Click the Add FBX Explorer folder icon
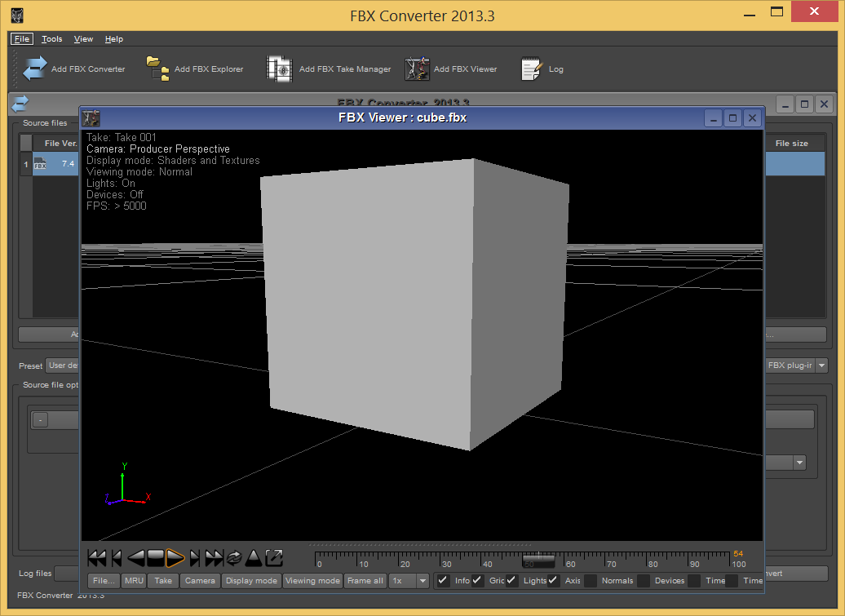845x616 pixels. tap(158, 69)
